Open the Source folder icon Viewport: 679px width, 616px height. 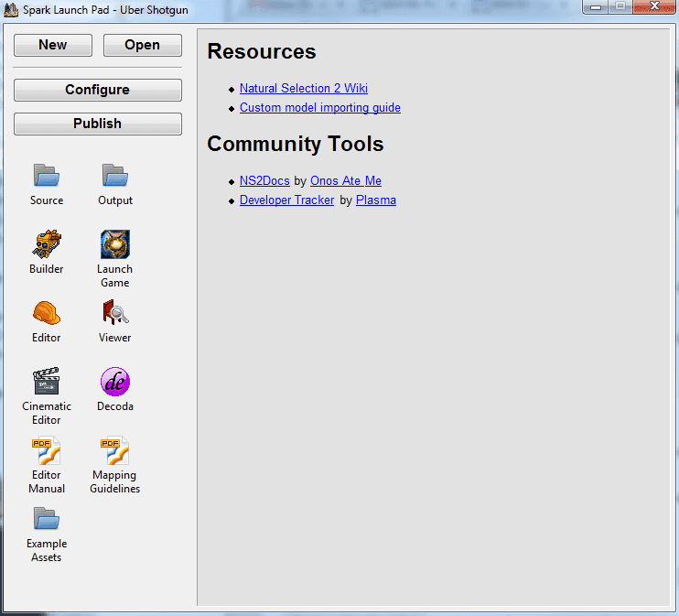coord(46,175)
